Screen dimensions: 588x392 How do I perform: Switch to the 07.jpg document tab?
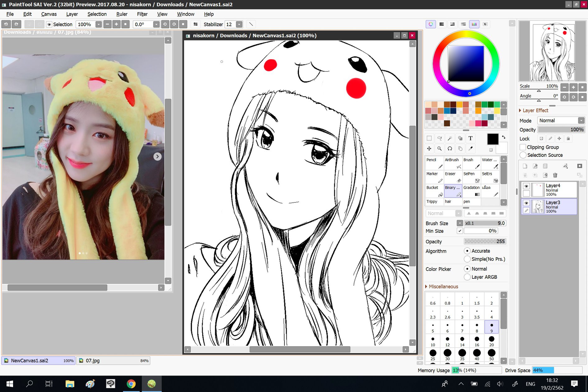pyautogui.click(x=113, y=361)
